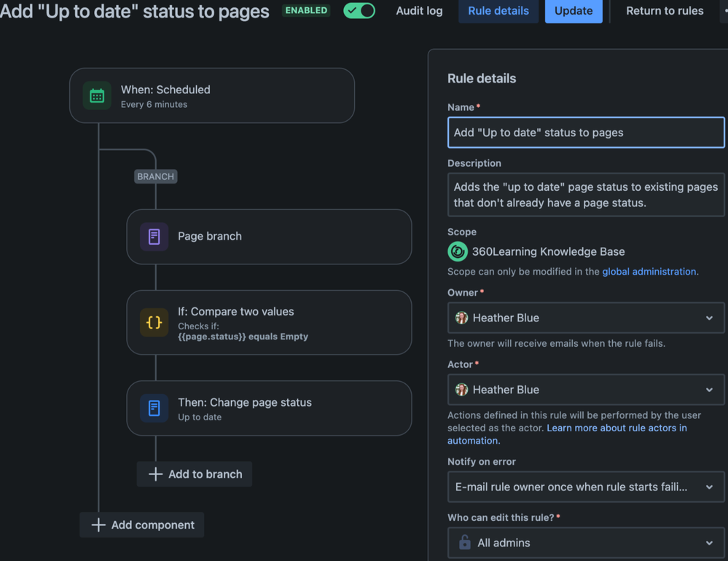The height and width of the screenshot is (561, 728).
Task: Click the rule title heading at top
Action: (134, 11)
